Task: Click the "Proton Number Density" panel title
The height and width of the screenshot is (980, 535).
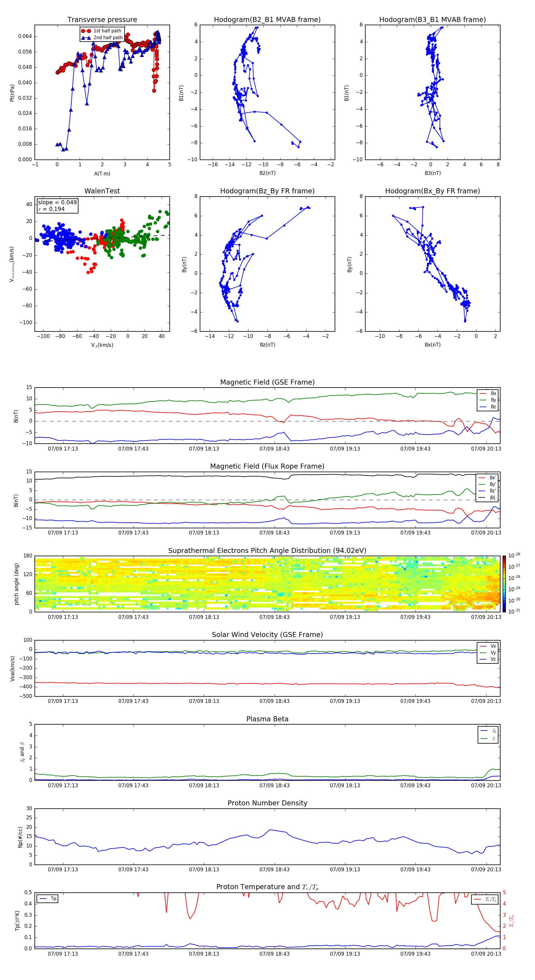Action: (267, 804)
